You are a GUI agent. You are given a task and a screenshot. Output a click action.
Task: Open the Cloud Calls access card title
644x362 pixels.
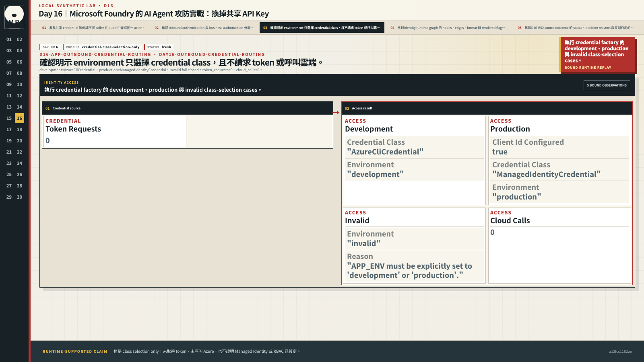(x=510, y=221)
